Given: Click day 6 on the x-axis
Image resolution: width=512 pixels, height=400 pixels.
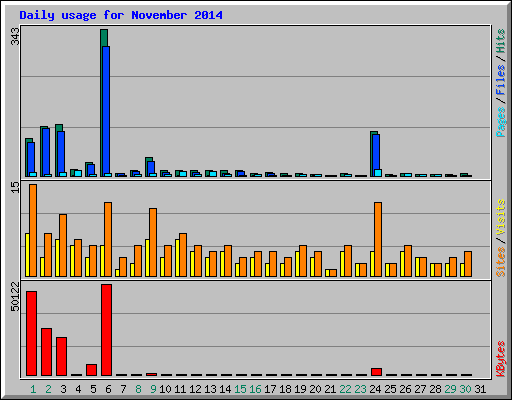Looking at the screenshot, I should coord(108,389).
